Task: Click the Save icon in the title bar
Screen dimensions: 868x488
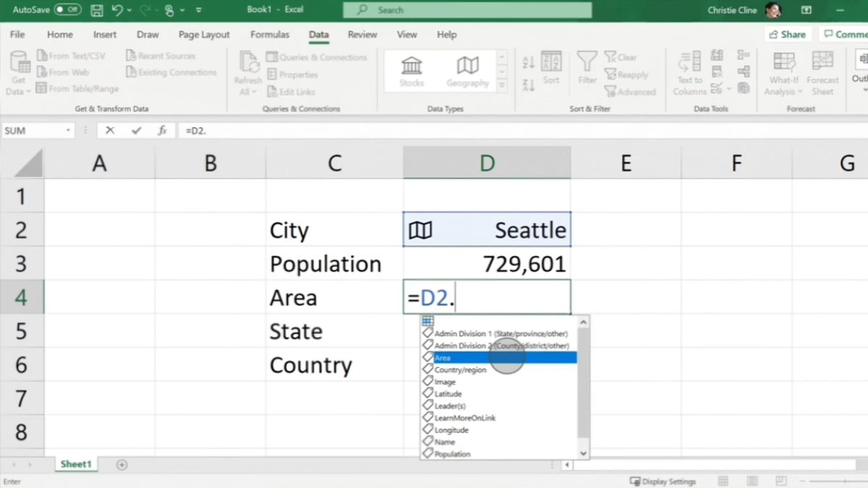Action: tap(96, 10)
